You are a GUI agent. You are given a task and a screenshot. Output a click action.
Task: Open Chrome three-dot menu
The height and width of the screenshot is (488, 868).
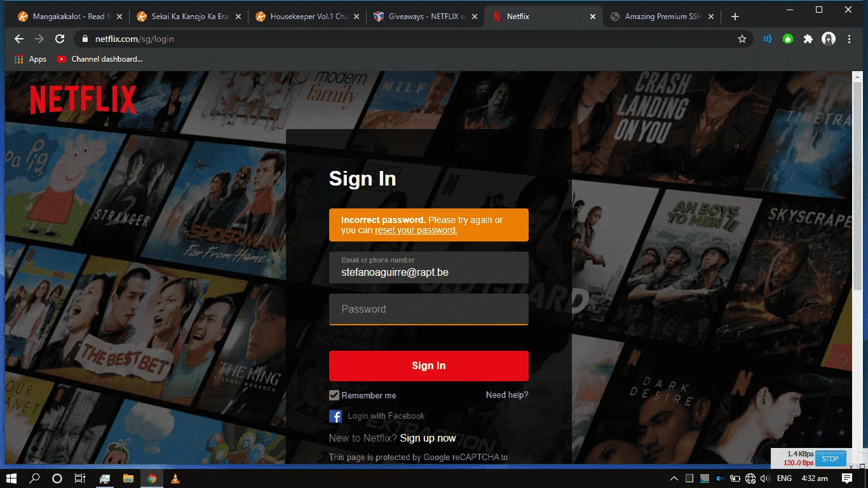point(850,39)
